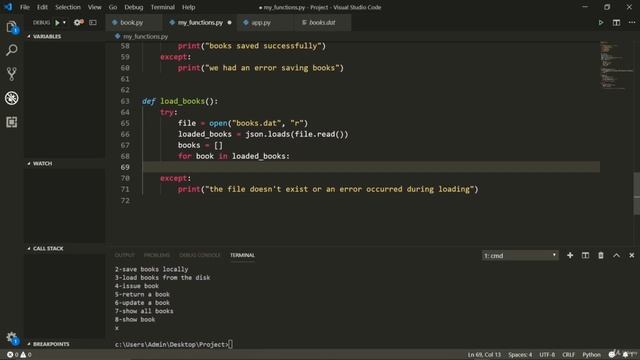Click Ln 69, Col 13 in status bar
This screenshot has width=640, height=360.
click(484, 355)
